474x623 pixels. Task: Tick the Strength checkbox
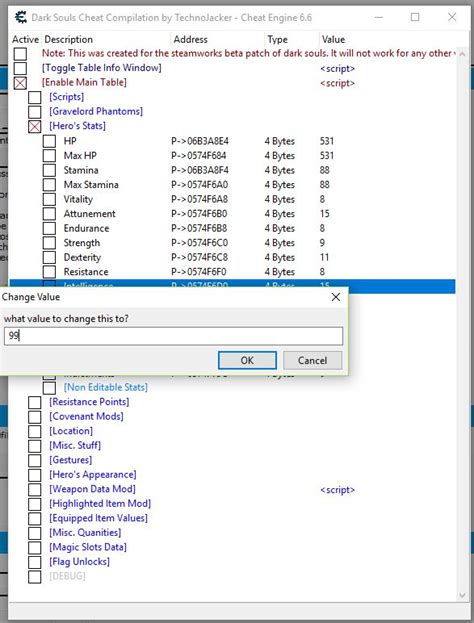[49, 243]
